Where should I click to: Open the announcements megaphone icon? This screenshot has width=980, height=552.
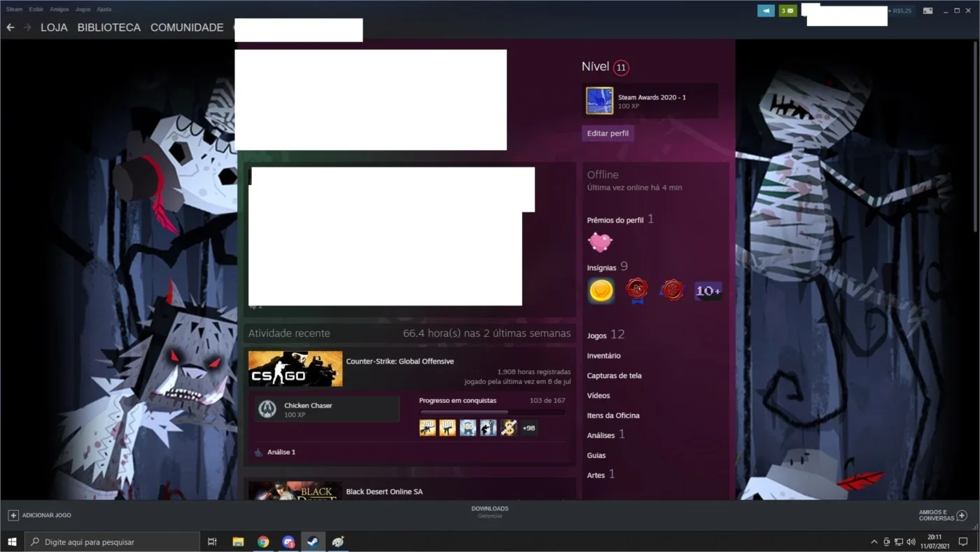click(x=766, y=11)
